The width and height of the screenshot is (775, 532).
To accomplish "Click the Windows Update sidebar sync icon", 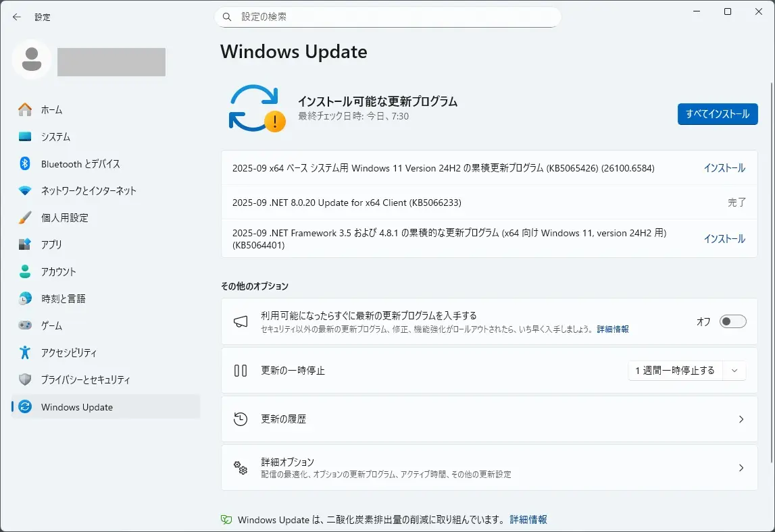I will (x=25, y=406).
